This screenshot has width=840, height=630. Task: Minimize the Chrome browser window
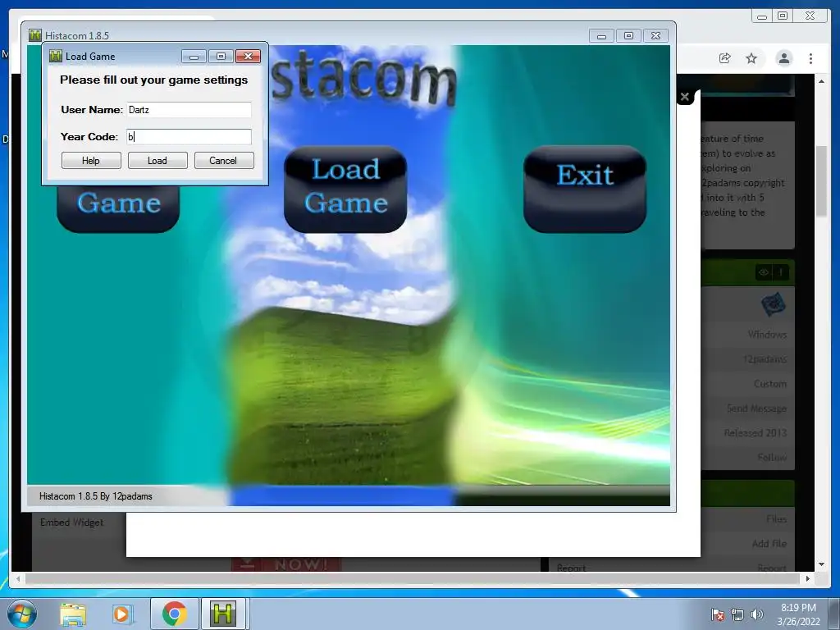coord(762,16)
